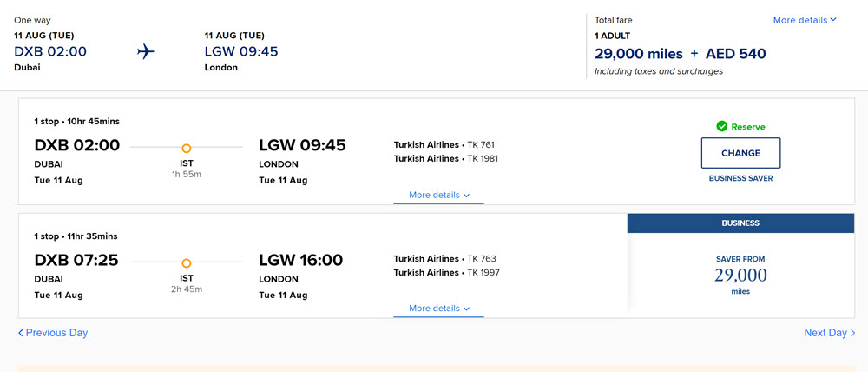Click the IST stopover circle on the second flight

(187, 263)
